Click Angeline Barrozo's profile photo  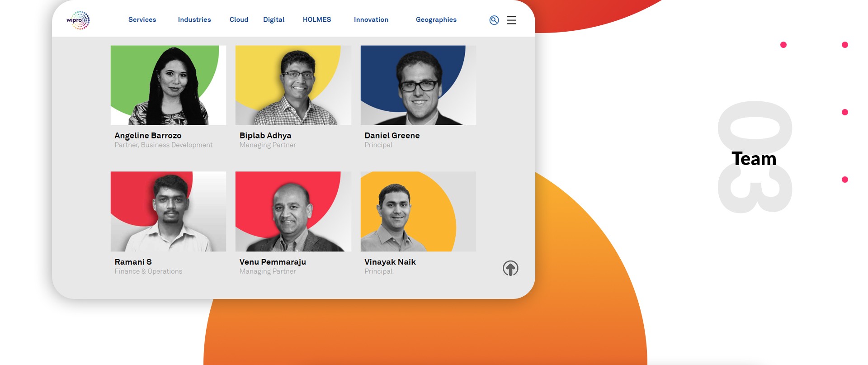tap(168, 85)
